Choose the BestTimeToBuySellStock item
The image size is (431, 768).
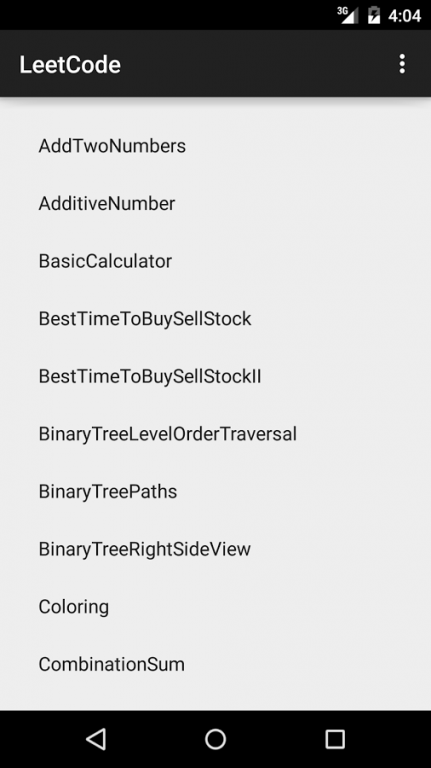click(216, 319)
